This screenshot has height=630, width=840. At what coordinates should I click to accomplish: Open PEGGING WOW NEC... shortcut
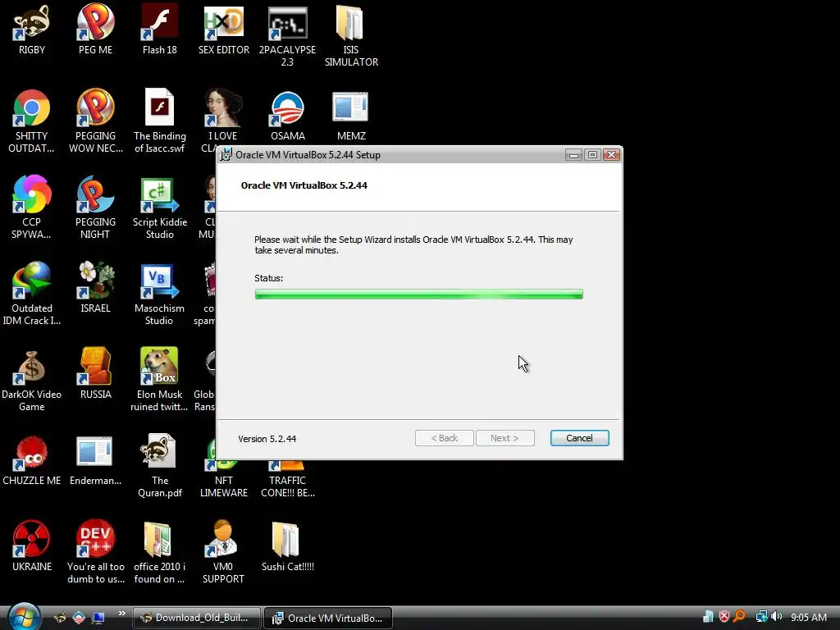pos(95,121)
